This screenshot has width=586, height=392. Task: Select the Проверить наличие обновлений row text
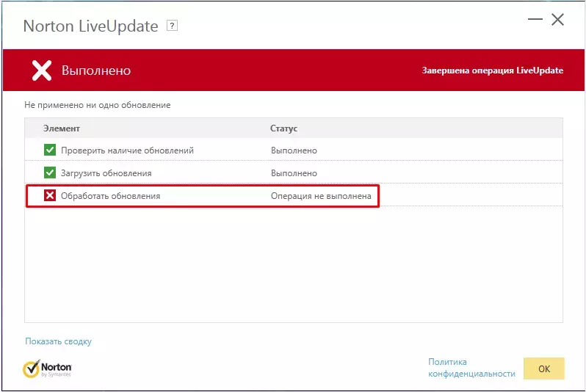[x=128, y=150]
